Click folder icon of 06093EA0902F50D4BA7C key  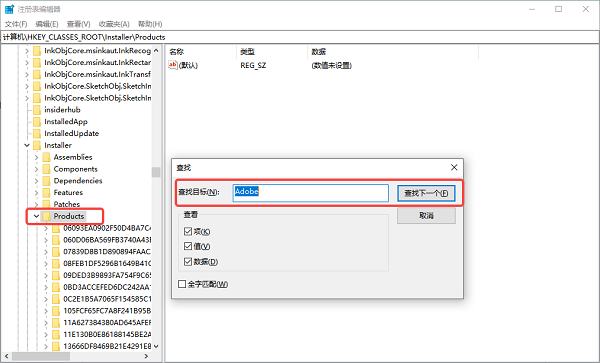coord(56,229)
